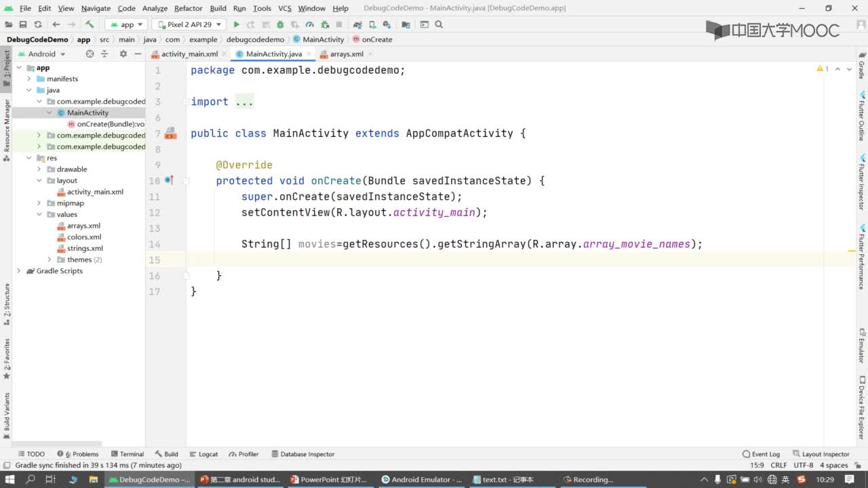This screenshot has width=868, height=488.
Task: Expand the drawable folder
Action: click(x=39, y=169)
